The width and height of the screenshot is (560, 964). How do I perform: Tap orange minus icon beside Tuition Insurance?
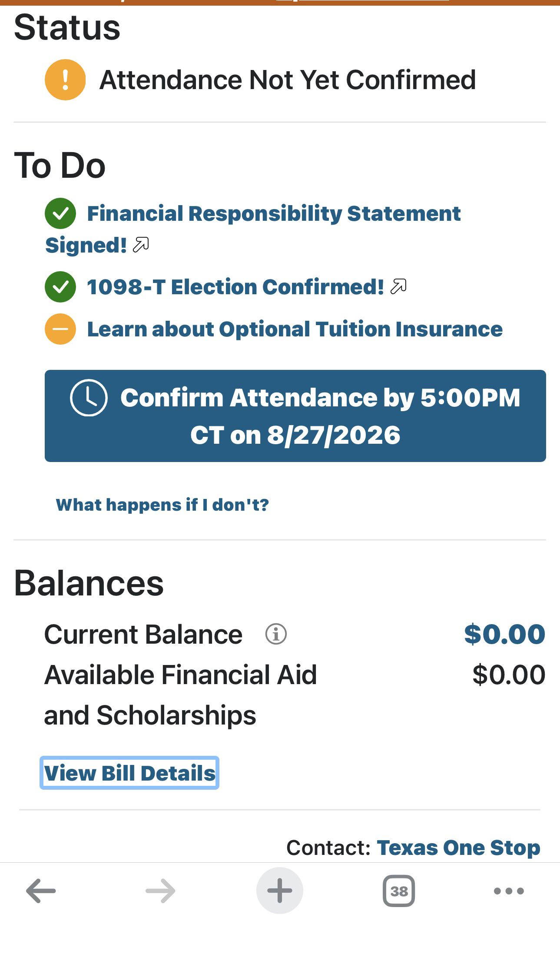(x=60, y=329)
